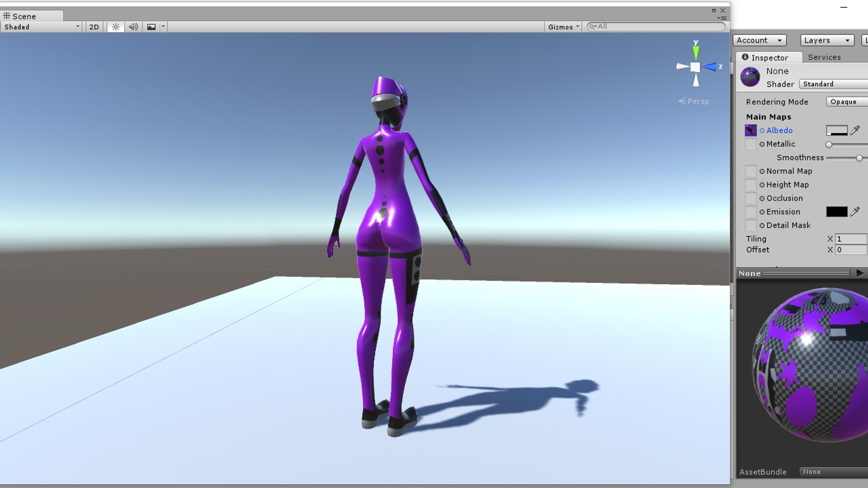Click the Metallic texture slot
Viewport: 868px width, 488px height.
click(x=750, y=144)
